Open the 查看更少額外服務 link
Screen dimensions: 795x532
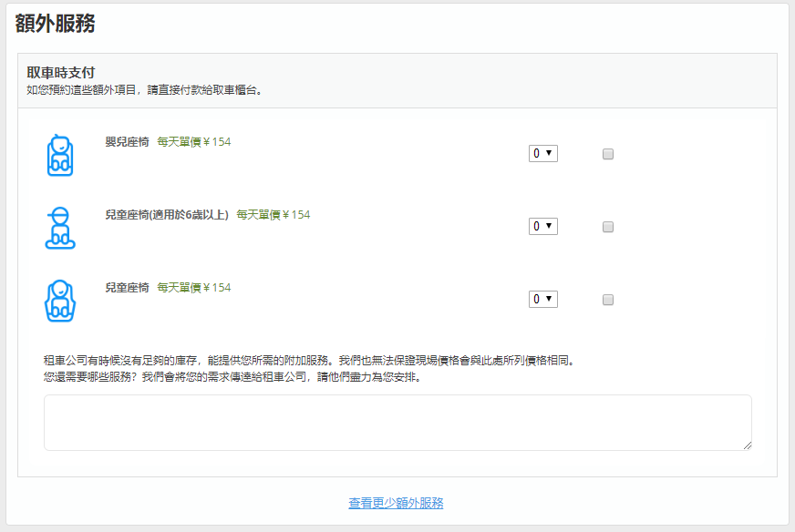(396, 503)
